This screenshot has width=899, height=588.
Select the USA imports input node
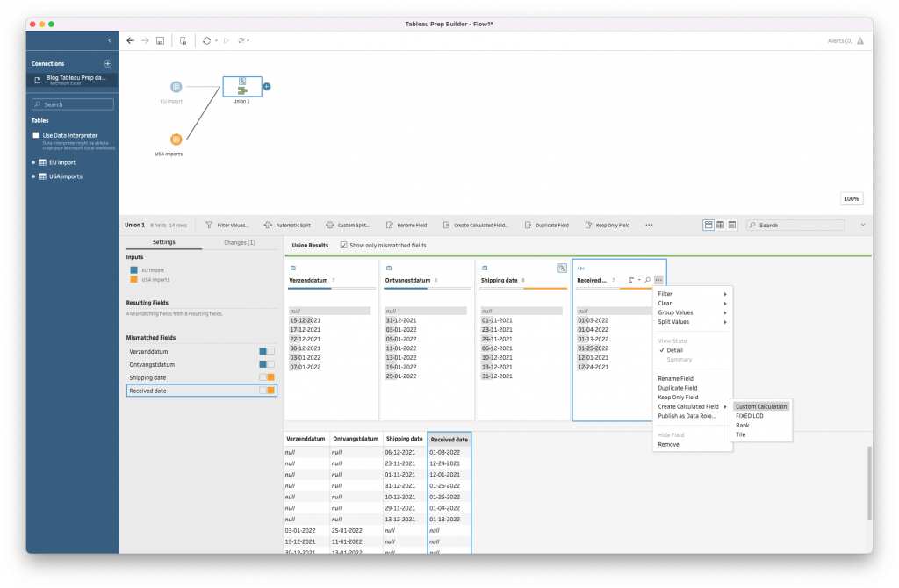tap(176, 140)
